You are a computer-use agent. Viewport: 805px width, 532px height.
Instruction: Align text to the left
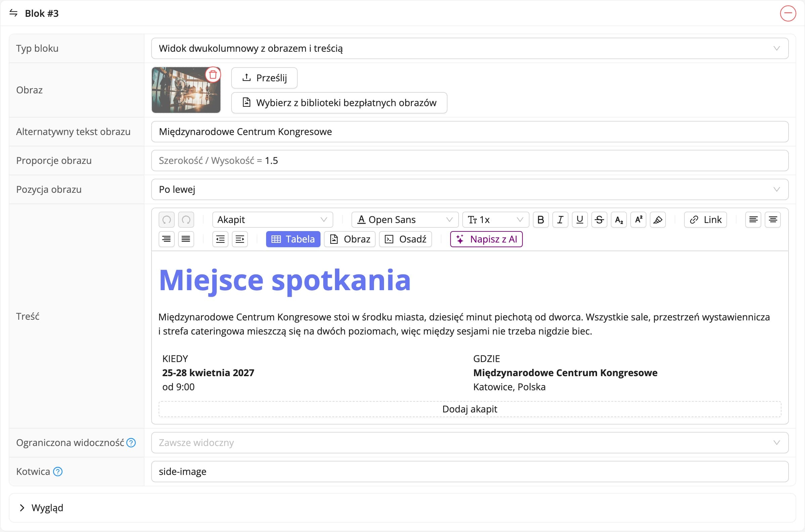tap(753, 220)
